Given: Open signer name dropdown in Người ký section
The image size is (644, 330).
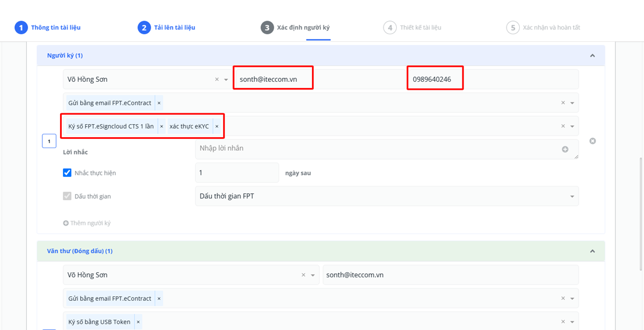Looking at the screenshot, I should (226, 79).
